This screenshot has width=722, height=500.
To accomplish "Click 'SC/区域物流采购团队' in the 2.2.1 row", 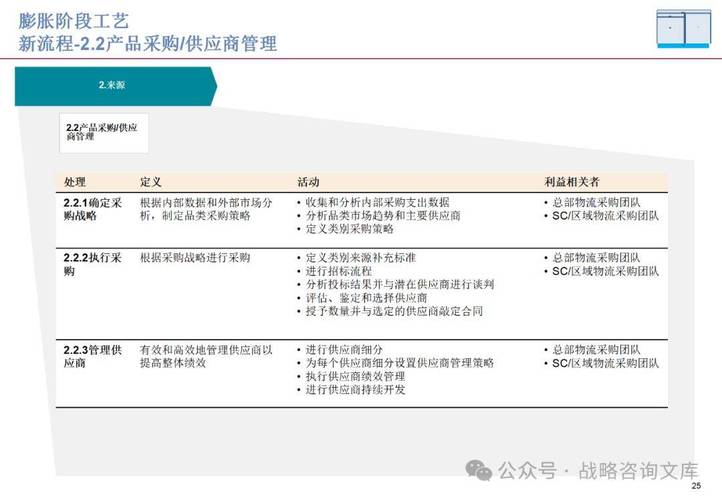I will point(606,216).
